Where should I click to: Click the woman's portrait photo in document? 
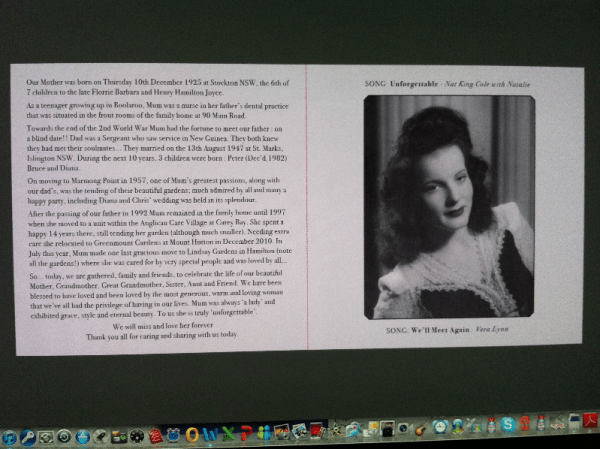tap(449, 207)
